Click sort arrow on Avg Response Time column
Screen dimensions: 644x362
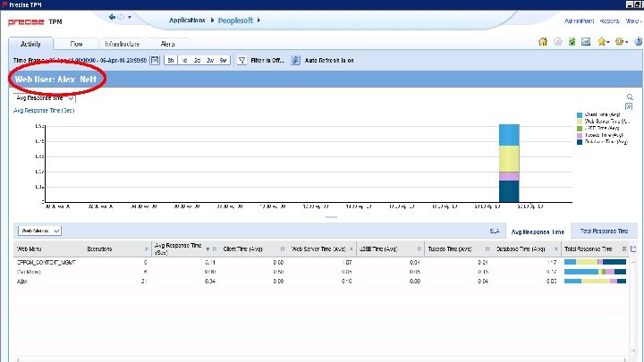click(208, 249)
